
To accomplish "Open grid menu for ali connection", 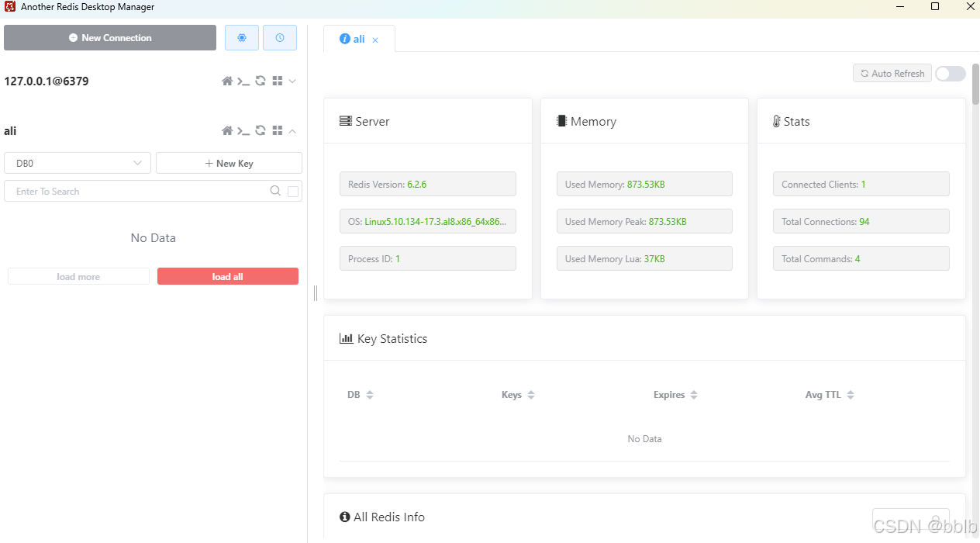I will 277,130.
